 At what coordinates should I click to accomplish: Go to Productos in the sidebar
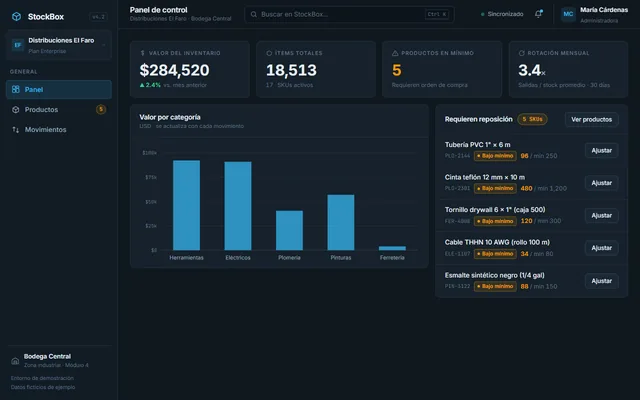point(59,109)
